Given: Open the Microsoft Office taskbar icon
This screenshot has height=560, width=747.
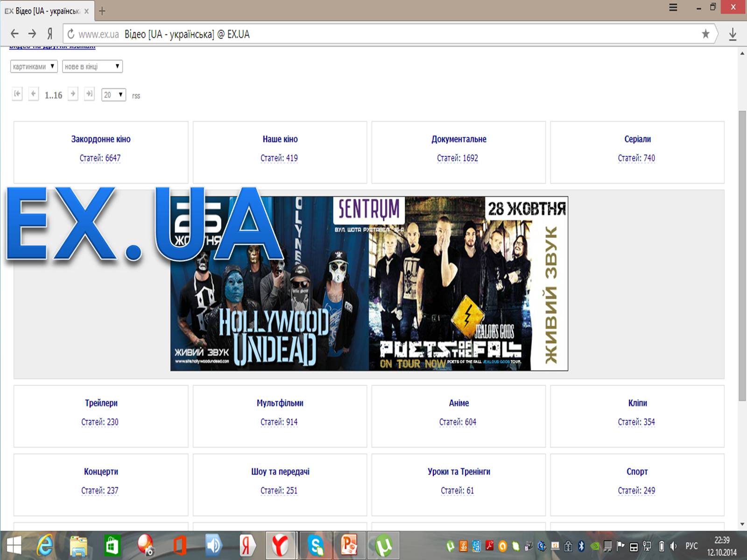Looking at the screenshot, I should [180, 546].
